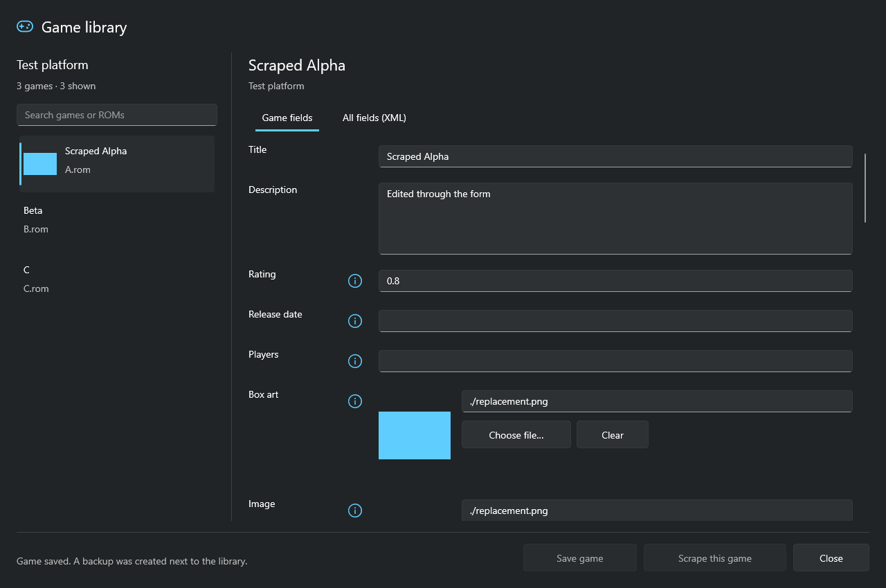The image size is (886, 588).
Task: Click the Scraped Alpha heading
Action: [x=297, y=65]
